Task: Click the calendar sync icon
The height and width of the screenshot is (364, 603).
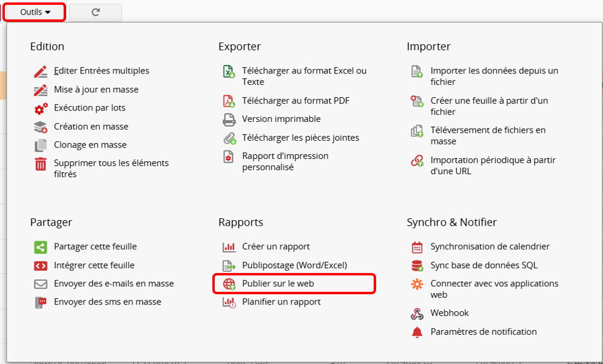Action: click(417, 247)
